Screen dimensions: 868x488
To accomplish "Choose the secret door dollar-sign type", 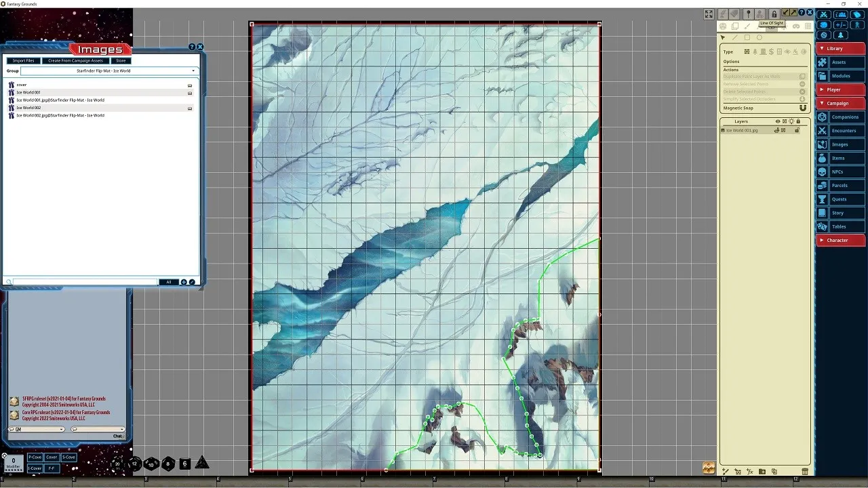I will pos(771,52).
